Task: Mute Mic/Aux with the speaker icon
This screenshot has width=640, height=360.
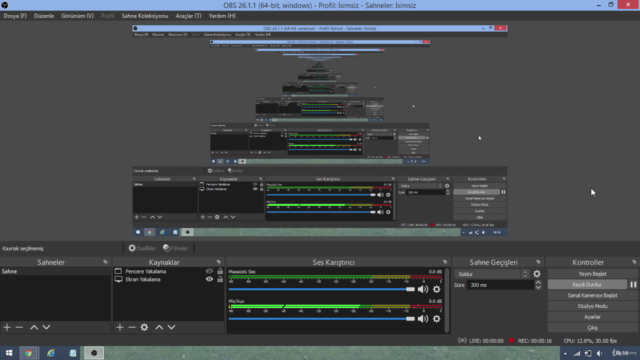Action: click(x=423, y=319)
